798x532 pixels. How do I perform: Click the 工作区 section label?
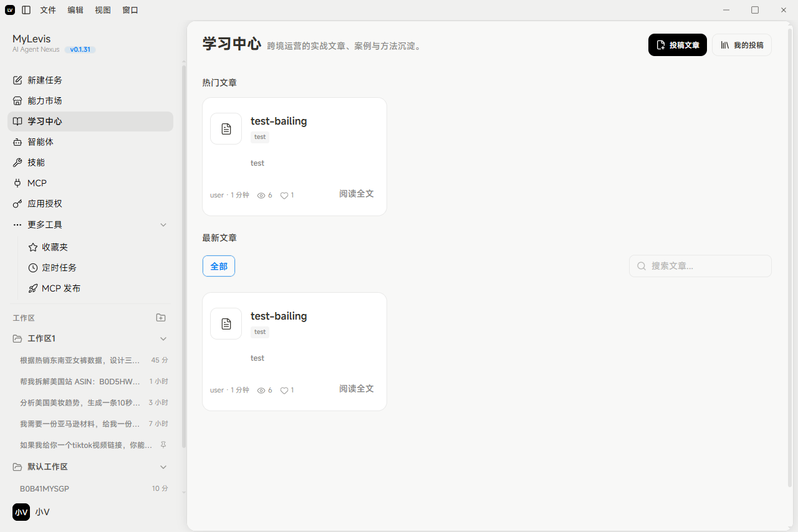[24, 318]
